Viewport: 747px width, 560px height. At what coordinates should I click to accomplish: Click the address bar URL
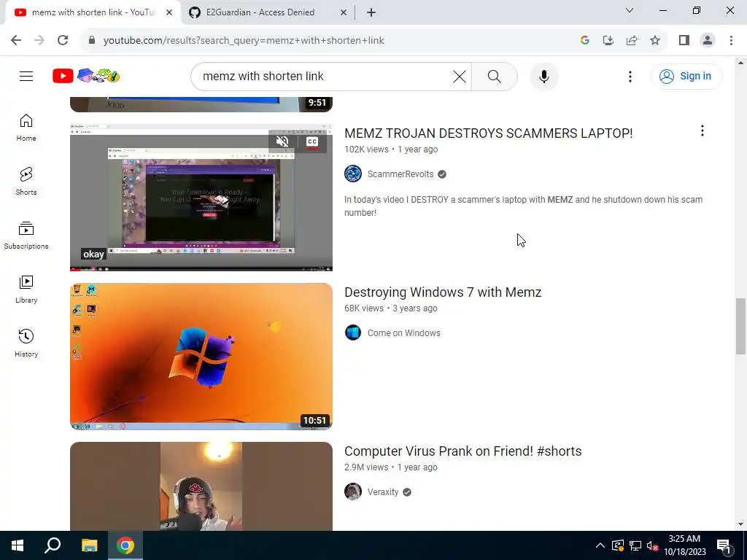click(244, 41)
